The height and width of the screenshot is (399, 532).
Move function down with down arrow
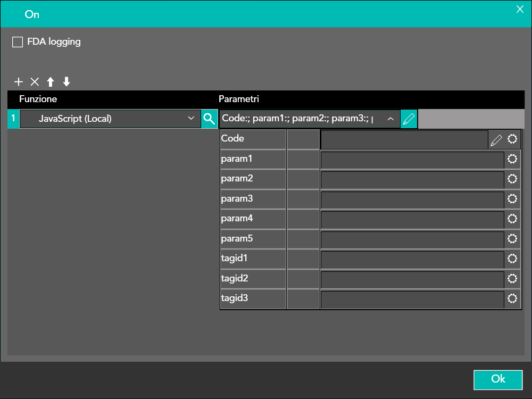(66, 82)
